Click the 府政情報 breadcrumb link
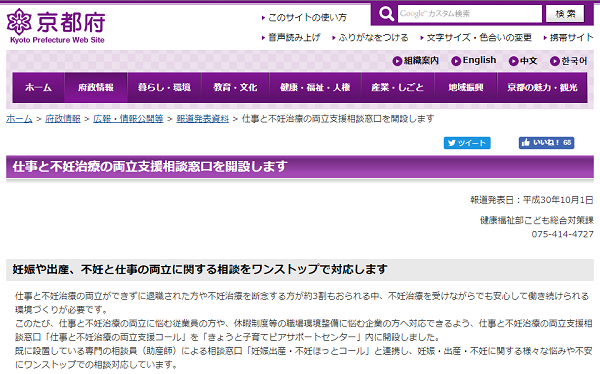 coord(63,119)
